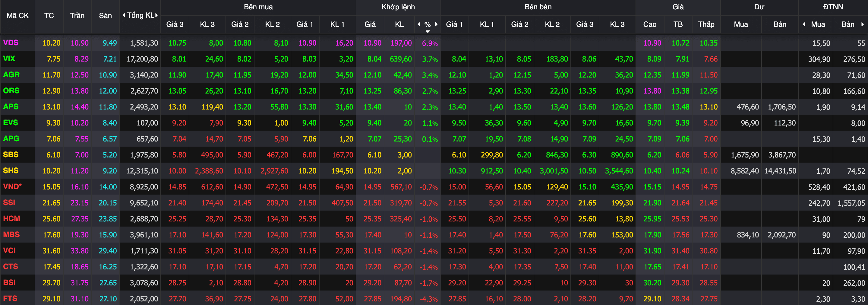868x305 pixels.
Task: Click the Khớp lệnh group header
Action: (x=398, y=7)
